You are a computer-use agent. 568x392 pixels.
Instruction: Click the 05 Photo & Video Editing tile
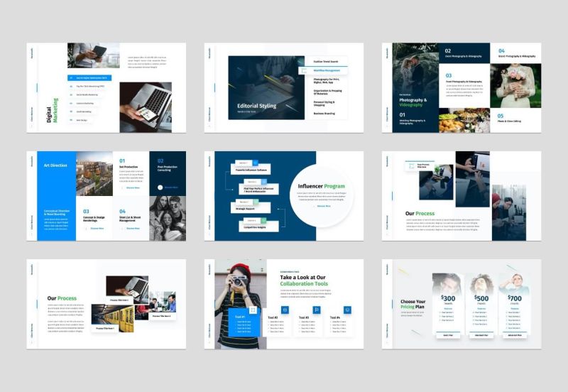516,120
